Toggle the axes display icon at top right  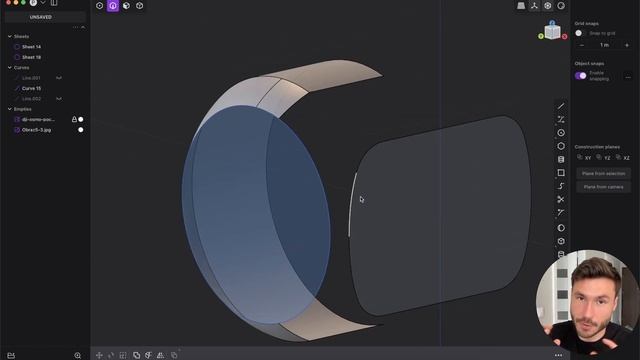[x=534, y=6]
